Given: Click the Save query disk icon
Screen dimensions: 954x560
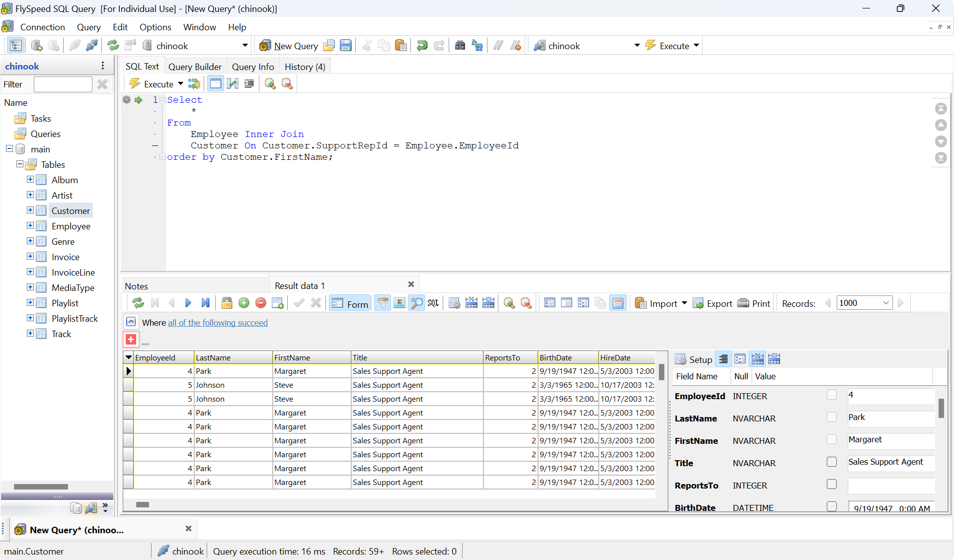Looking at the screenshot, I should (x=346, y=46).
